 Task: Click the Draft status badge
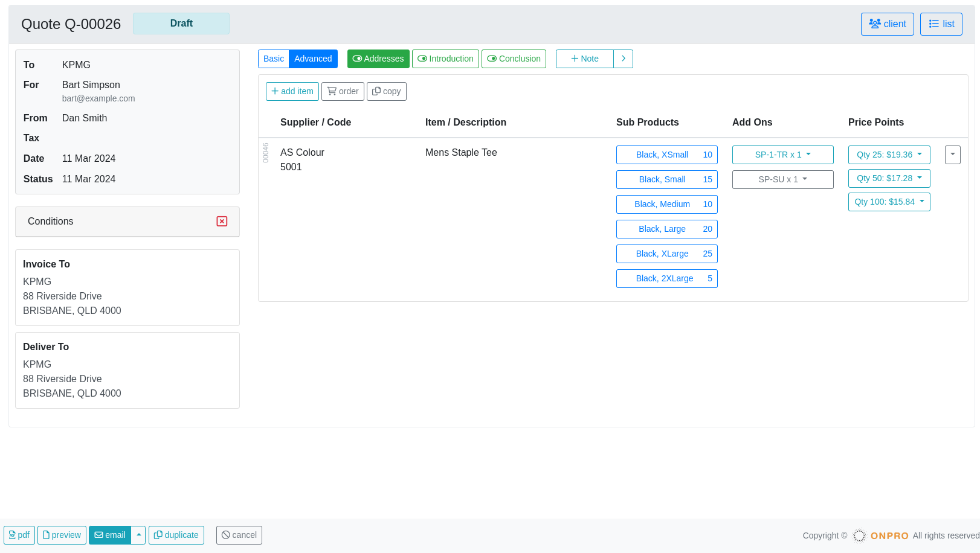(x=181, y=24)
